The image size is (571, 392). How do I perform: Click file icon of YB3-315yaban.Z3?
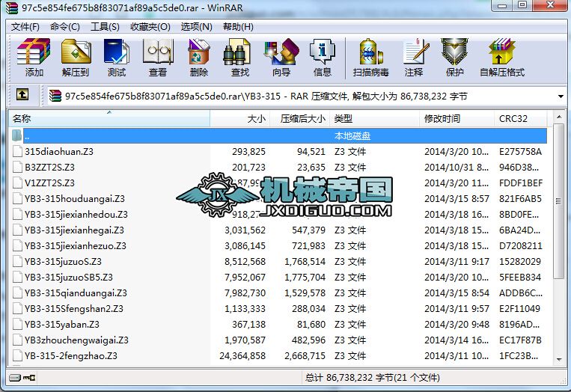pos(17,325)
